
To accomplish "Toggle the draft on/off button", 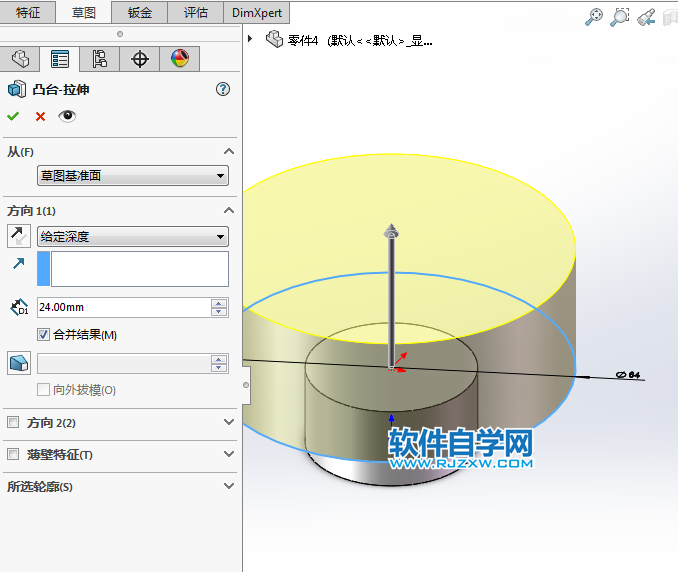I will pos(19,363).
